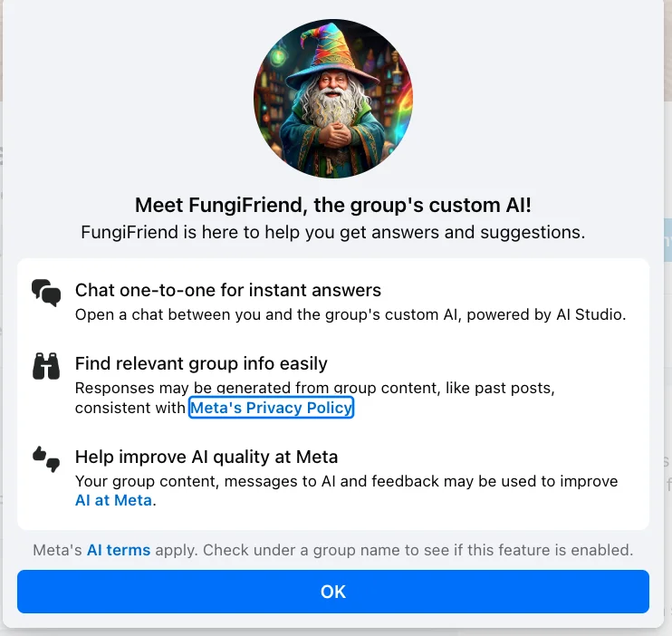Click 'Chat one-to-one for instant answers' heading
Image resolution: width=672 pixels, height=636 pixels.
[x=228, y=290]
